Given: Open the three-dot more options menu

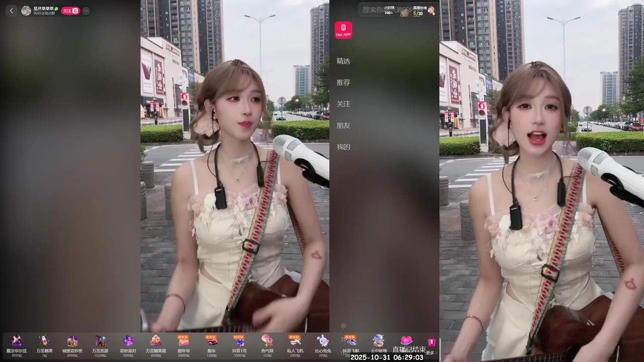Looking at the screenshot, I should (86, 11).
